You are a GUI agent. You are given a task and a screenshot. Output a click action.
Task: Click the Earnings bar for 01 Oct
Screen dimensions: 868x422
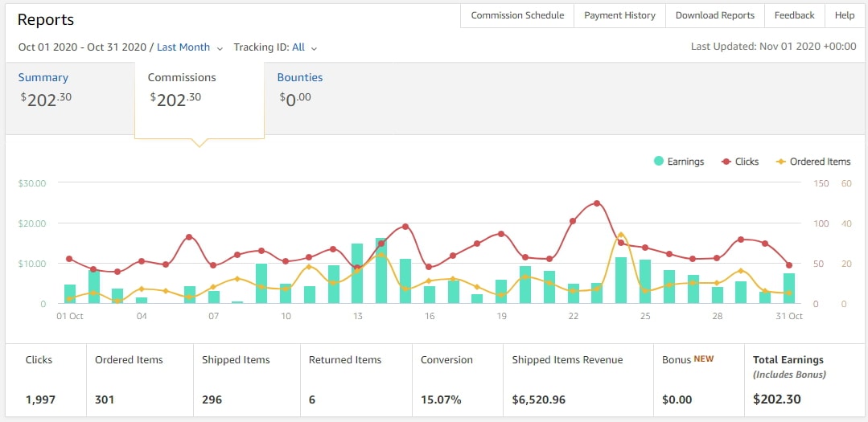click(70, 293)
